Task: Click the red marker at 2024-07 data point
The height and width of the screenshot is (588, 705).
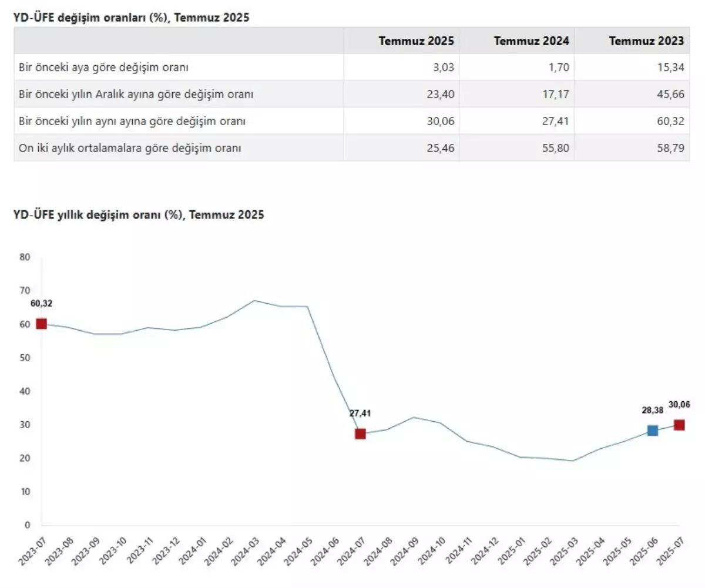Action: coord(360,434)
